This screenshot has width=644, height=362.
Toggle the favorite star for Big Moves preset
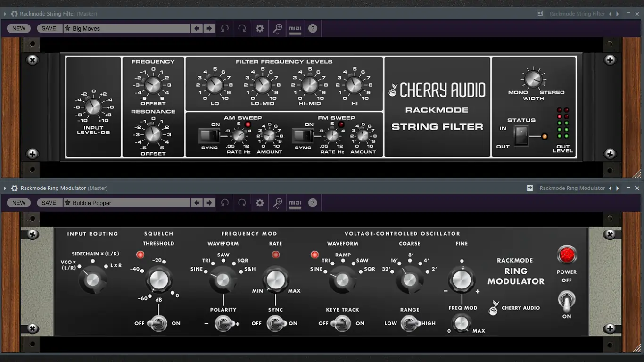tap(67, 28)
